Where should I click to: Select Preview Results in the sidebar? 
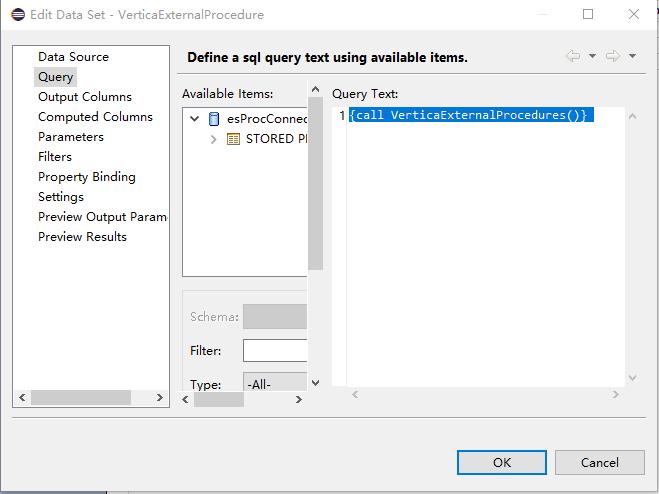pos(82,237)
